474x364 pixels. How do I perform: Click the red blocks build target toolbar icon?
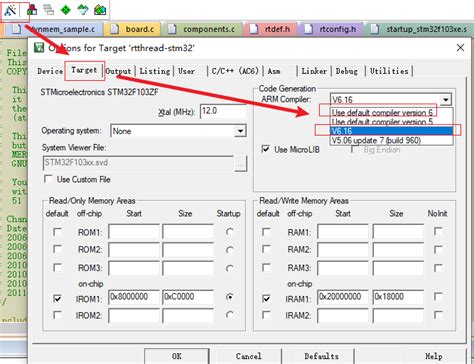coord(32,10)
